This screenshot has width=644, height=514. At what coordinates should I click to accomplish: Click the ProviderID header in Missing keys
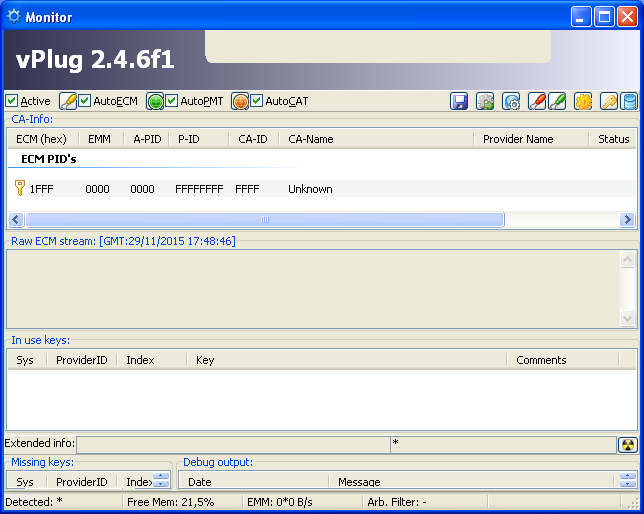[82, 482]
